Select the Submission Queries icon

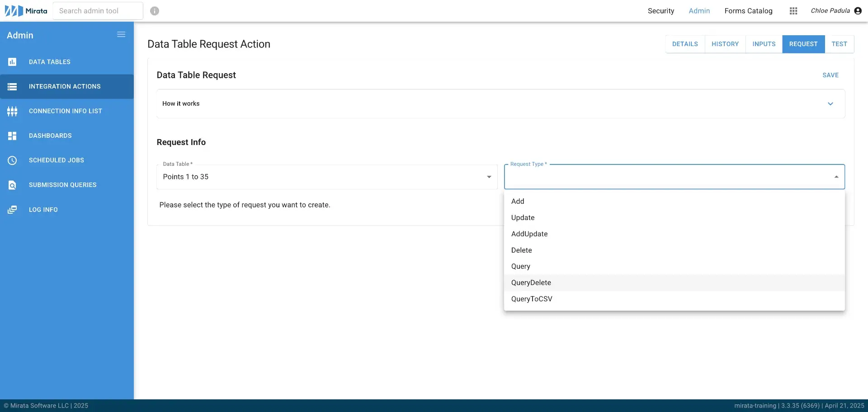pos(12,185)
